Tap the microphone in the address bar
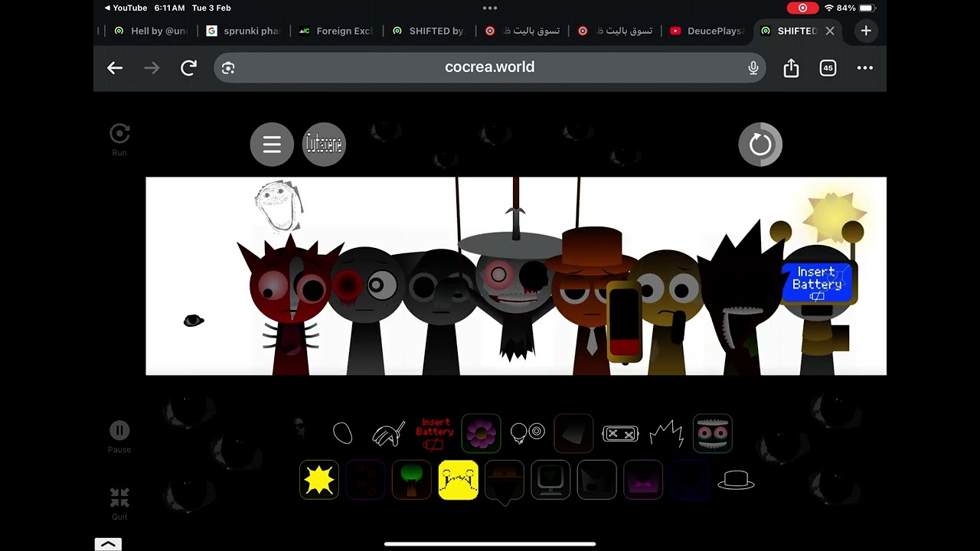Image resolution: width=980 pixels, height=551 pixels. [753, 68]
